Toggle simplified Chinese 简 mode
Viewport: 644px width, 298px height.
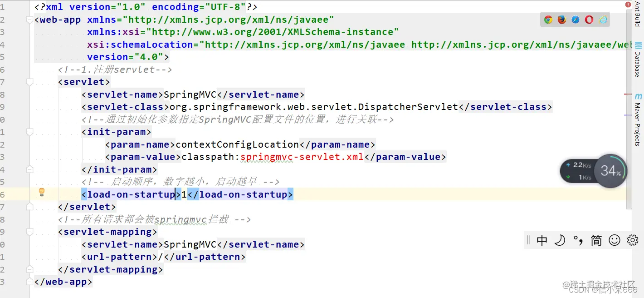click(x=596, y=240)
